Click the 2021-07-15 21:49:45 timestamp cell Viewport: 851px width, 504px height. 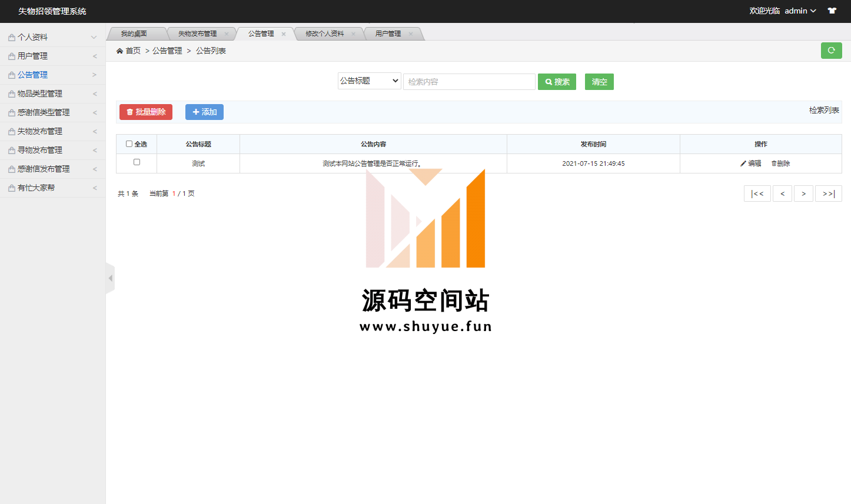[593, 163]
